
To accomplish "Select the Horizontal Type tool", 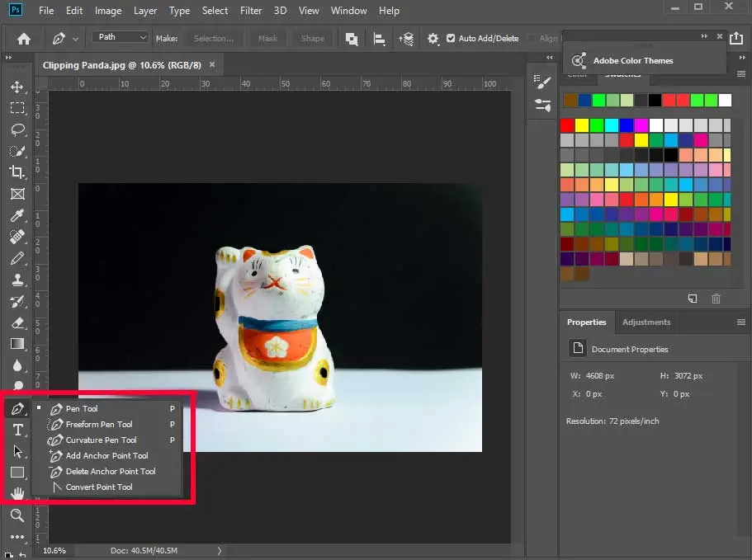I will click(17, 430).
